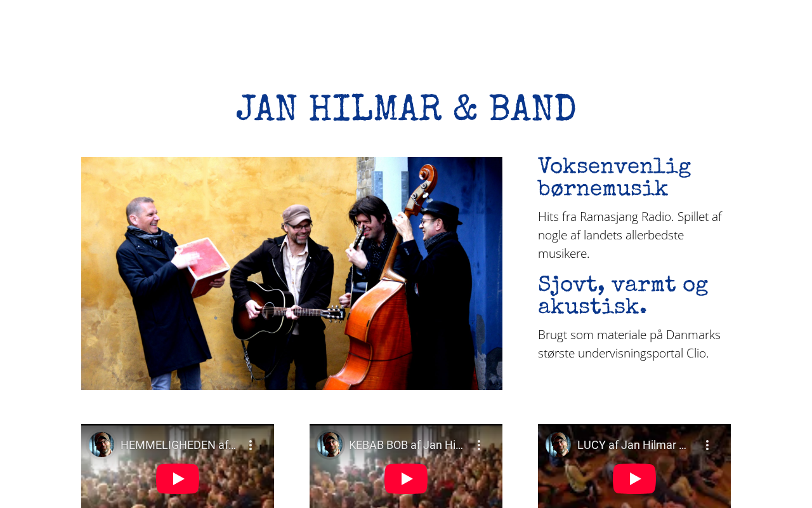Click the band photo with double bass
812x508 pixels.
(x=292, y=273)
